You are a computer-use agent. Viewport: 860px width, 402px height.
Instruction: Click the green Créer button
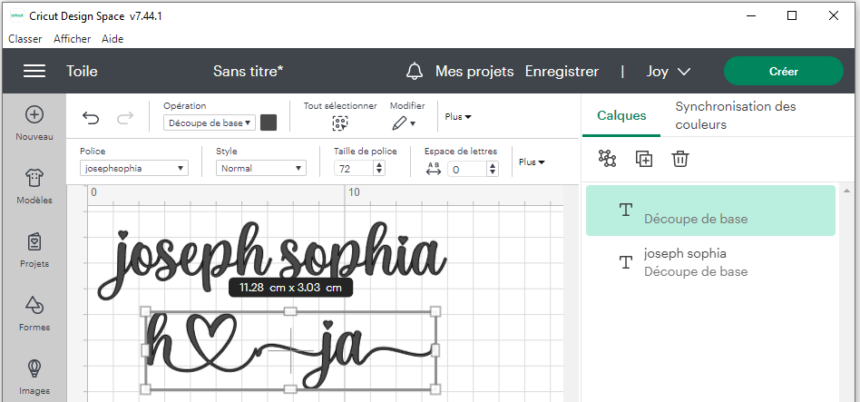pyautogui.click(x=783, y=71)
